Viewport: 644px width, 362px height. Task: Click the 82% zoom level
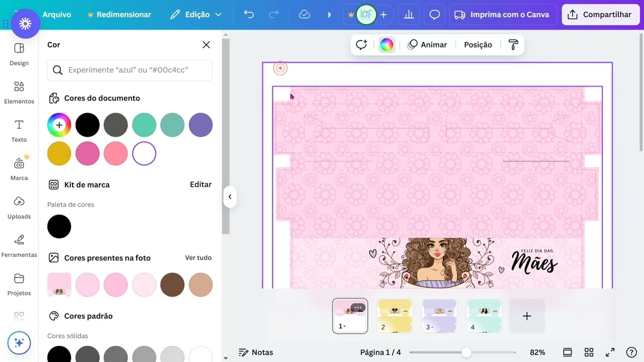point(537,352)
